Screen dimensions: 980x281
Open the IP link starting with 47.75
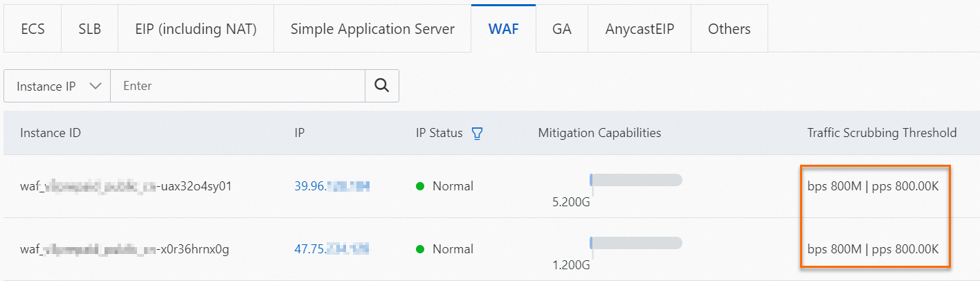point(332,249)
